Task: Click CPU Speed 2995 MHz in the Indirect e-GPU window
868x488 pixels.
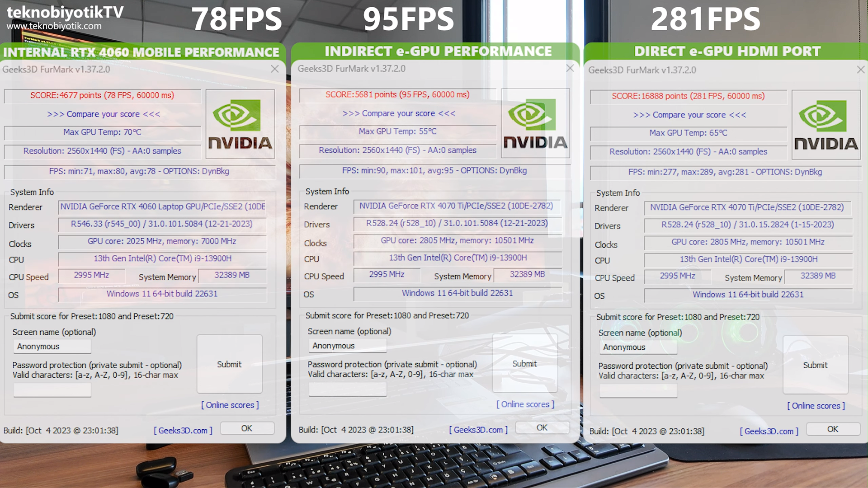Action: (x=387, y=274)
